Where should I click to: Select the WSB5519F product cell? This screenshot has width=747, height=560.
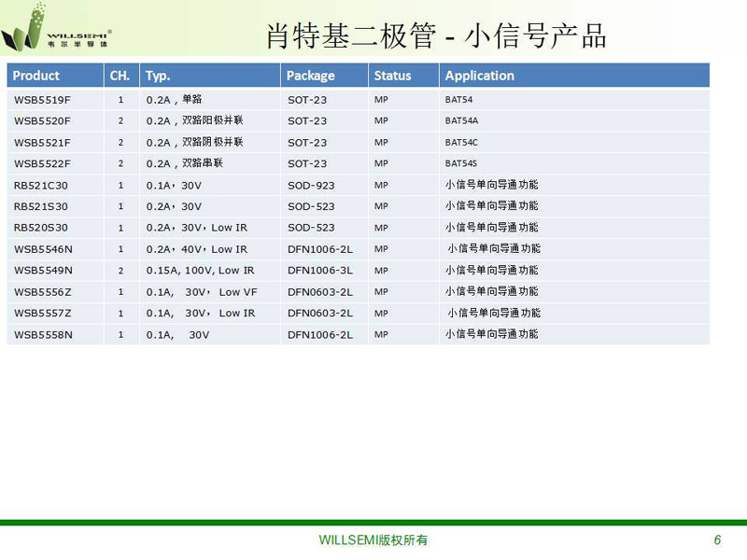coord(42,99)
